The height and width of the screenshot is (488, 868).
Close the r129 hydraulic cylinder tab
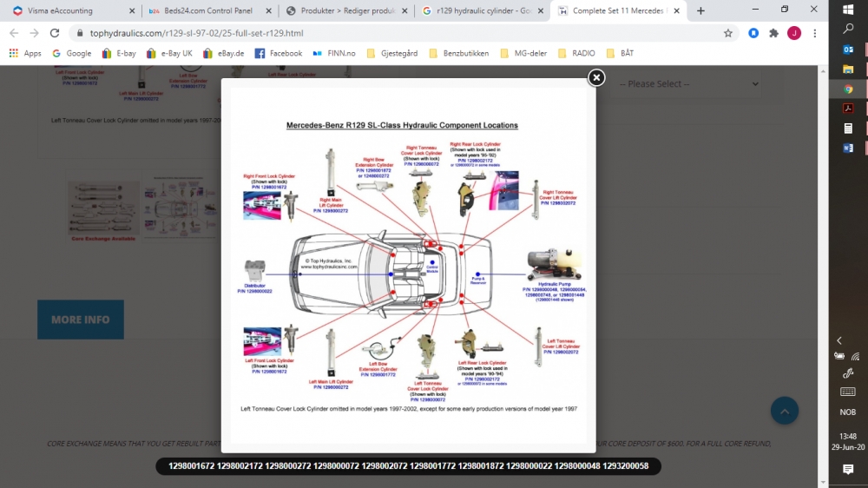[x=541, y=10]
